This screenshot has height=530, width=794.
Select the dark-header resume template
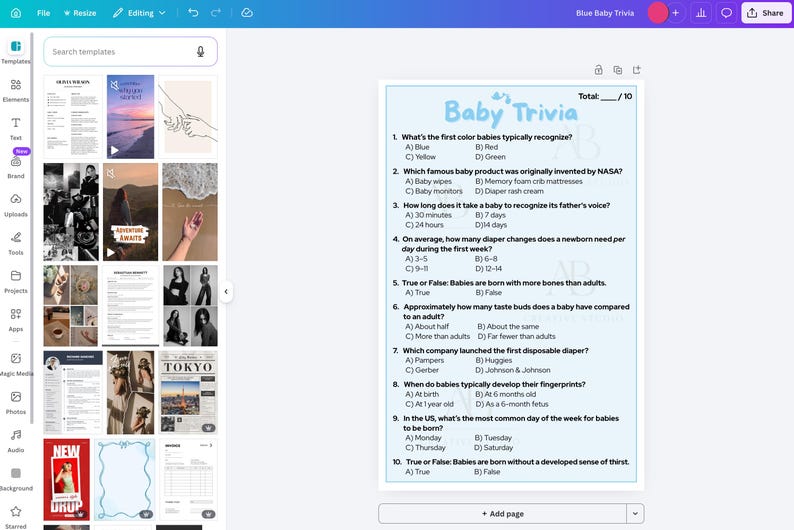pos(73,392)
